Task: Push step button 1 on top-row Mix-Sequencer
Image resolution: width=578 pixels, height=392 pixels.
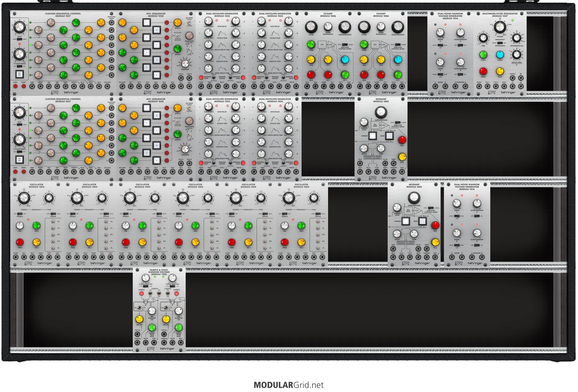Action: (146, 23)
